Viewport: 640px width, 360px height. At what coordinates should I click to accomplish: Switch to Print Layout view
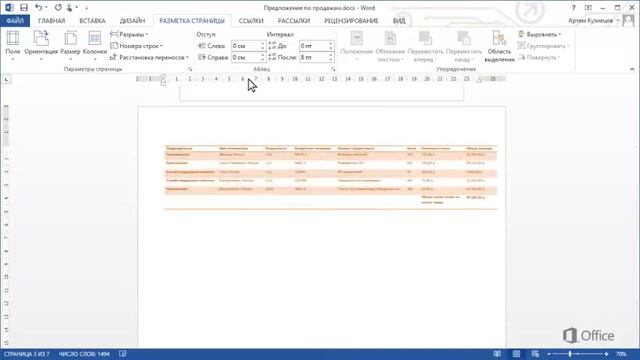[x=516, y=354]
